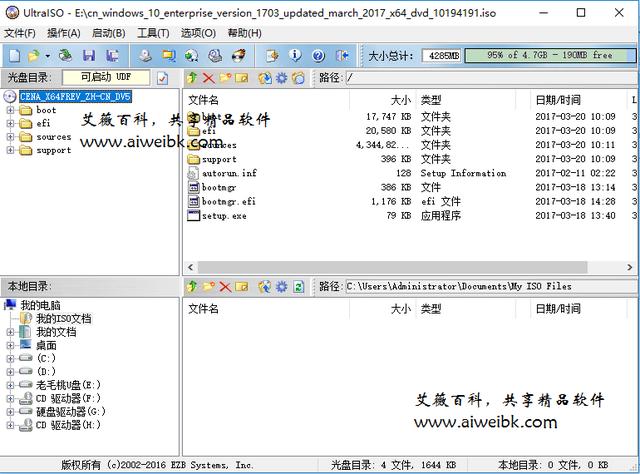The width and height of the screenshot is (640, 474).
Task: Expand the sources folder tree node
Action: pyautogui.click(x=10, y=137)
